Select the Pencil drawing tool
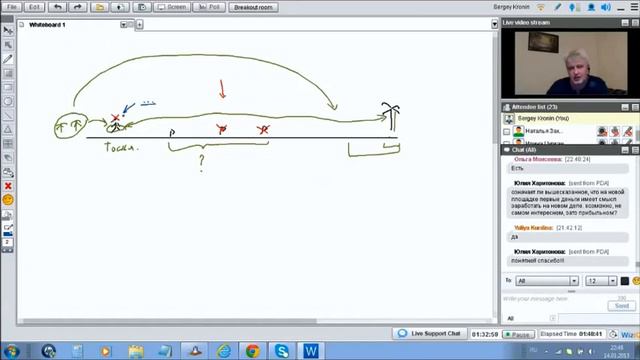This screenshot has height=360, width=640. coord(8,59)
